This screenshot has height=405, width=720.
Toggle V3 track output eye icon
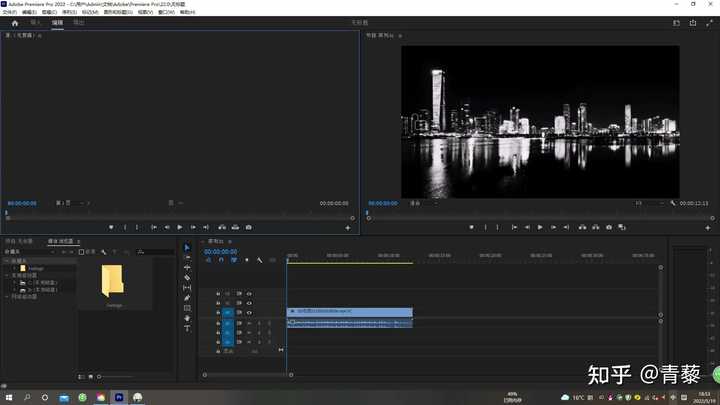coord(249,293)
